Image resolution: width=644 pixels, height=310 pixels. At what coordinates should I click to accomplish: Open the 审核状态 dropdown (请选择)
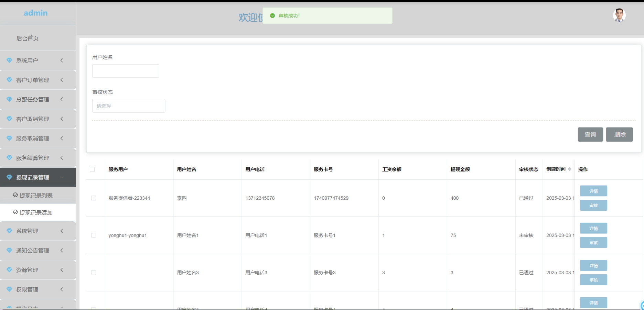(129, 106)
